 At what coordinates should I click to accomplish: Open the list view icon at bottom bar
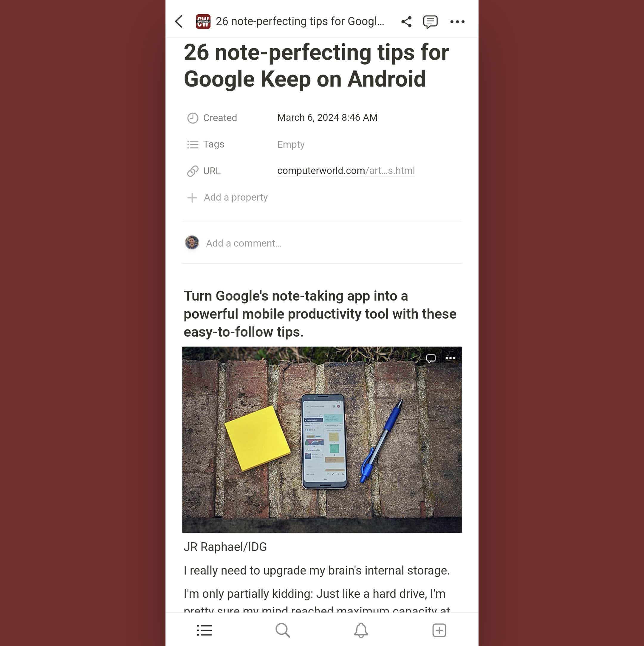tap(205, 630)
